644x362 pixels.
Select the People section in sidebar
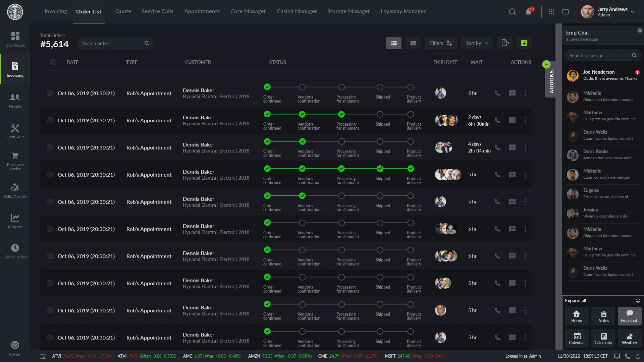pyautogui.click(x=15, y=101)
